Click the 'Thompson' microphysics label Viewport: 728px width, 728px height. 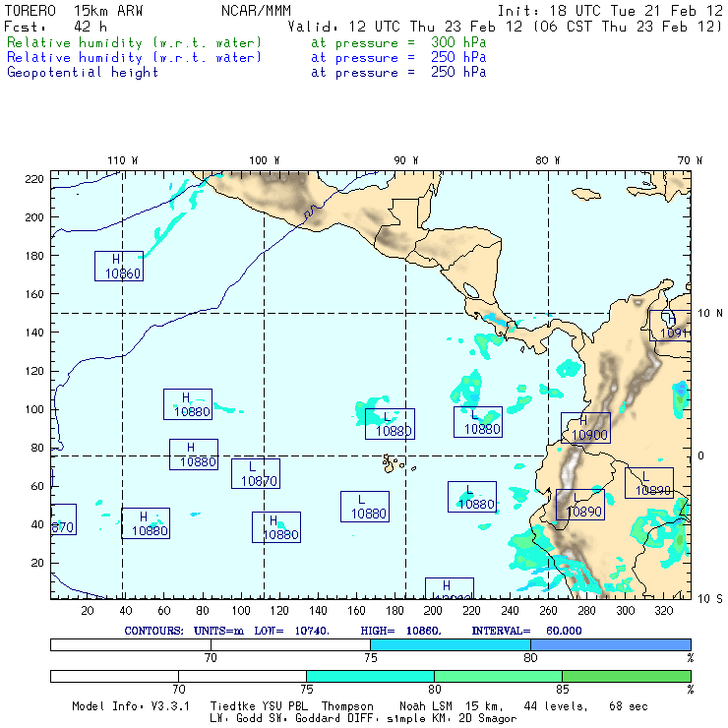coord(347,706)
